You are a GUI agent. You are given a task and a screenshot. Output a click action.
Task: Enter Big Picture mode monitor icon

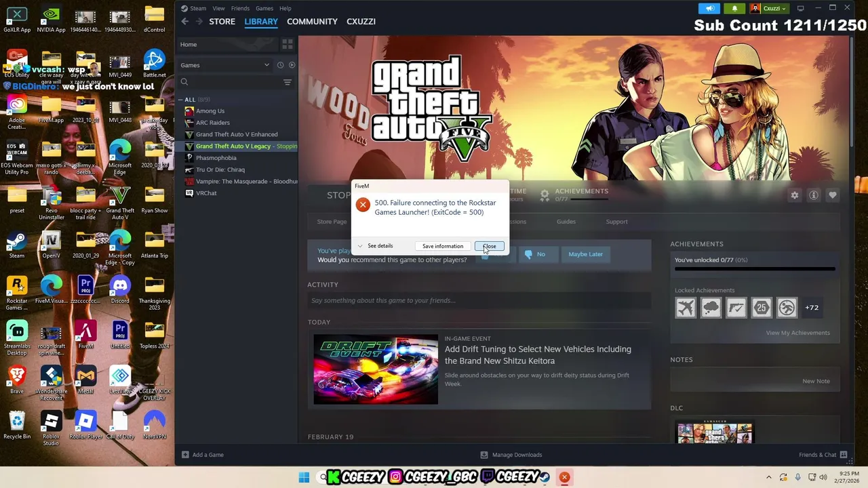tap(801, 8)
